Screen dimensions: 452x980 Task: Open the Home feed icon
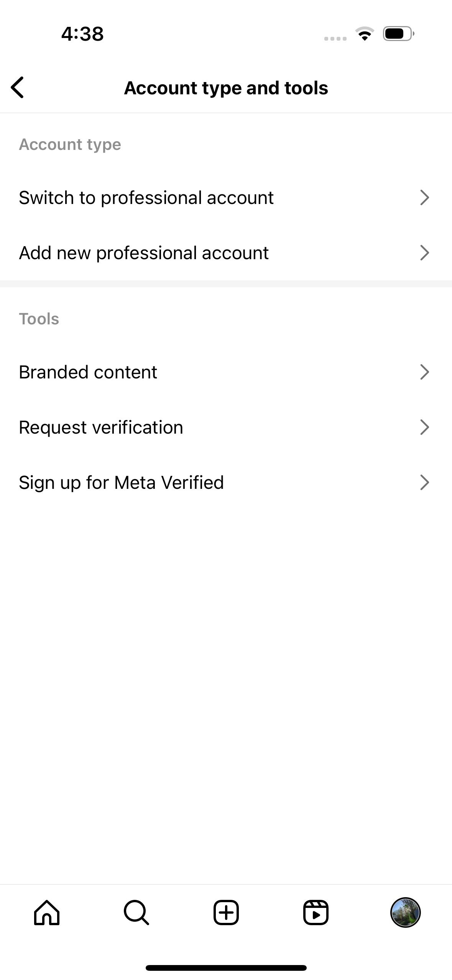tap(47, 913)
